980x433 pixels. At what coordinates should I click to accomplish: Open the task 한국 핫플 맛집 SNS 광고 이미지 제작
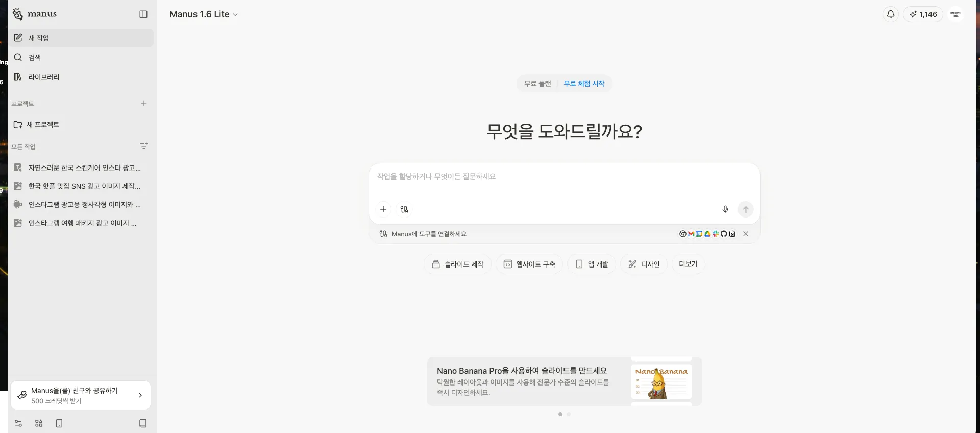(x=82, y=186)
